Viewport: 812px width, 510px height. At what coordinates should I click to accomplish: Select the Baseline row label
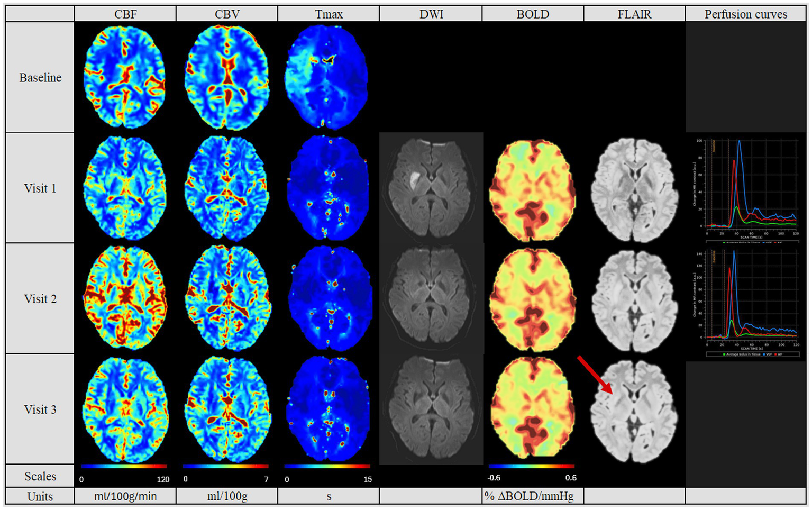(x=40, y=78)
